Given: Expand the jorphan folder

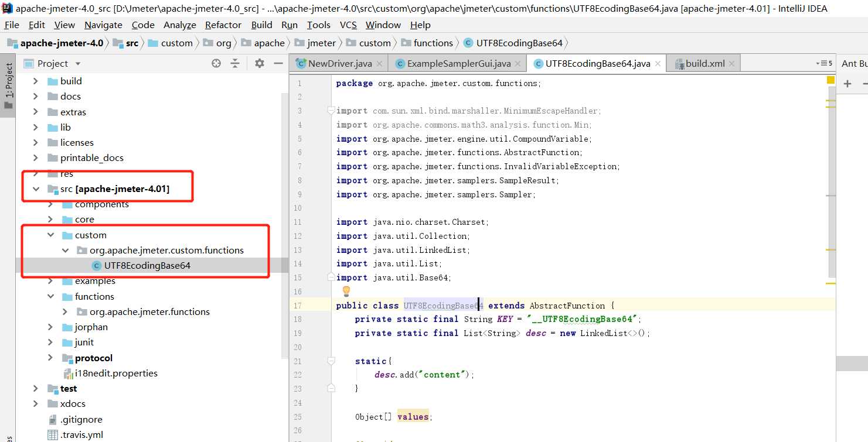Looking at the screenshot, I should [50, 327].
